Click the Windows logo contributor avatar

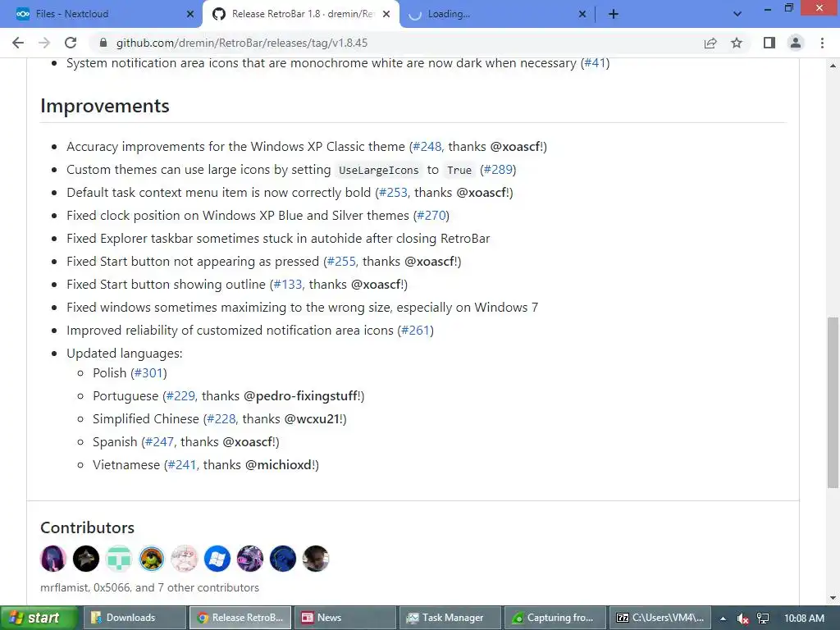[217, 559]
